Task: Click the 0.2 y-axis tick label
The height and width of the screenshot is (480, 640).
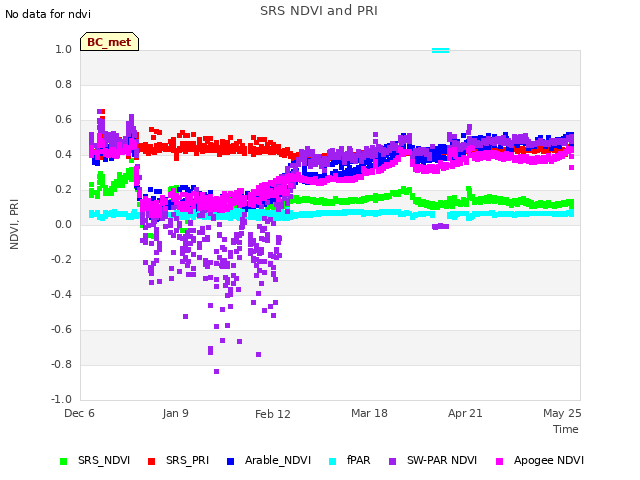Action: tap(63, 189)
